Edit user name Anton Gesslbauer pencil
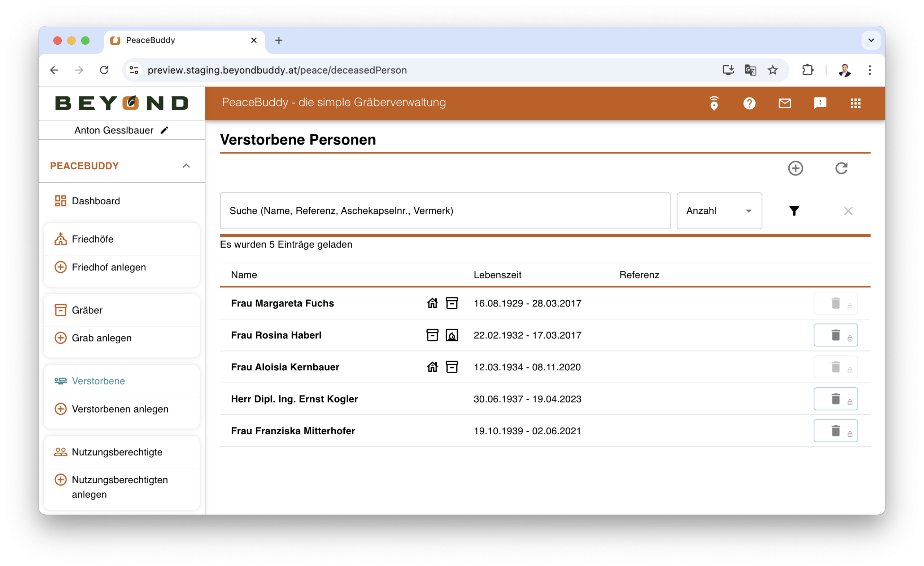Viewport: 924px width, 566px height. (164, 130)
